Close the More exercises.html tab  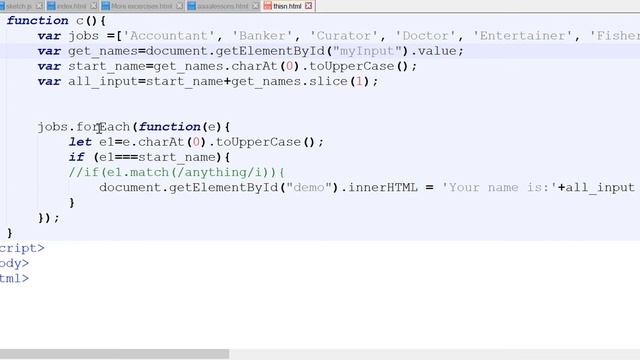[x=179, y=6]
